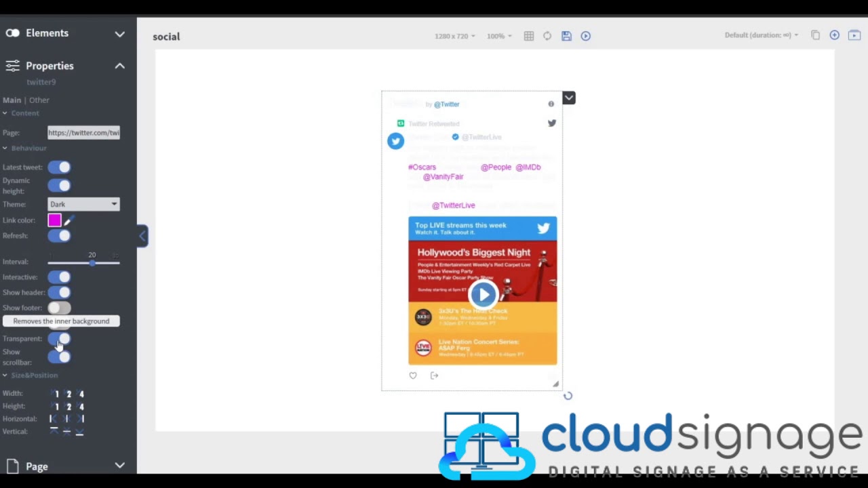Toggle the Transparent switch

(x=59, y=339)
